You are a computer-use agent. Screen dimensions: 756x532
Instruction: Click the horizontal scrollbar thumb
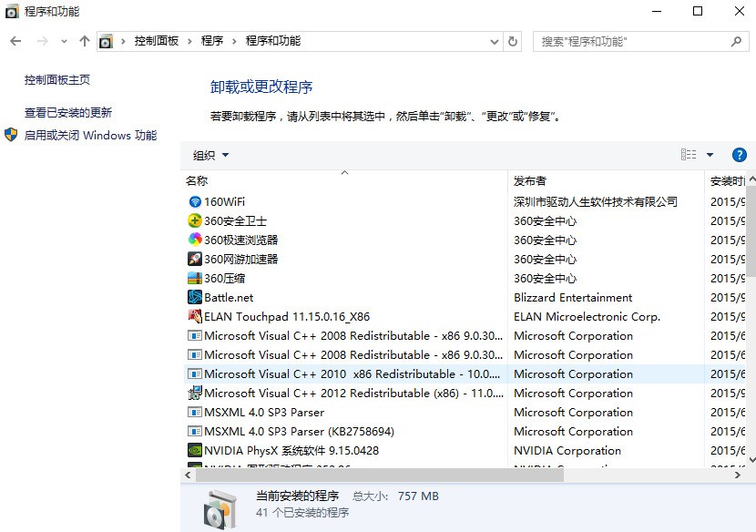point(379,476)
